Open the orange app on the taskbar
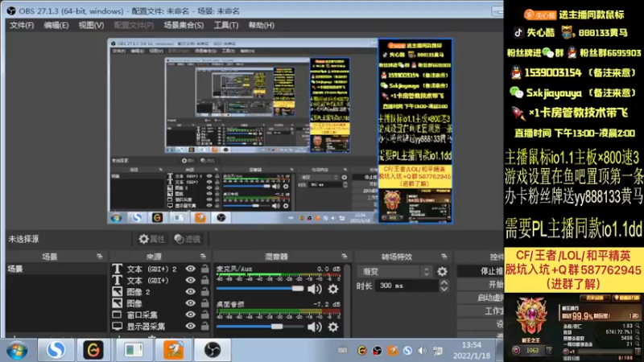Image resolution: width=644 pixels, height=362 pixels. [x=173, y=350]
